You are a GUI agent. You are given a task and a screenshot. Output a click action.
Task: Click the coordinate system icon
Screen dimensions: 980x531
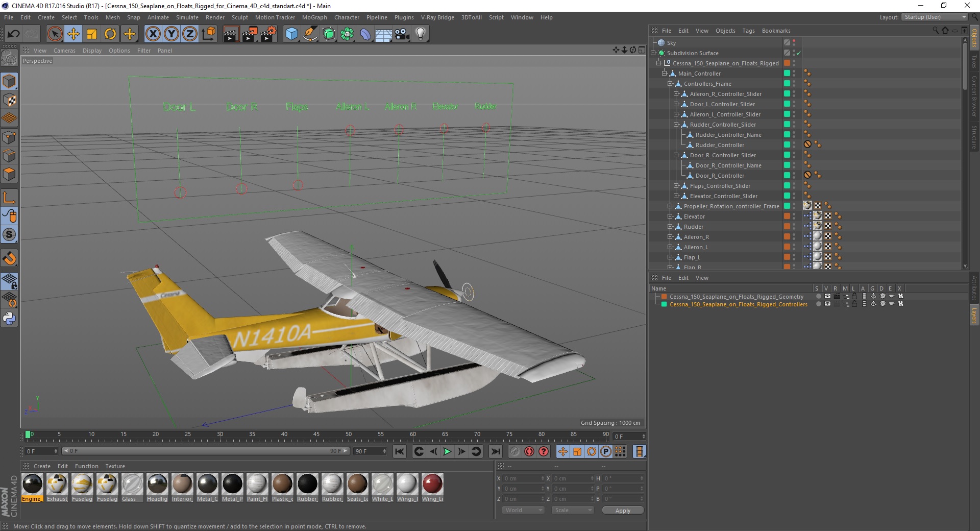pos(209,34)
